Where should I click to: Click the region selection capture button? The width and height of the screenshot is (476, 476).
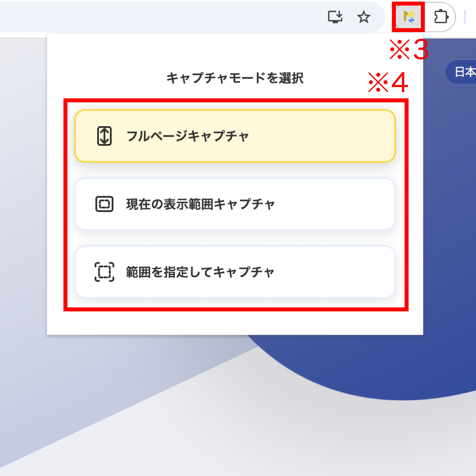(x=235, y=272)
